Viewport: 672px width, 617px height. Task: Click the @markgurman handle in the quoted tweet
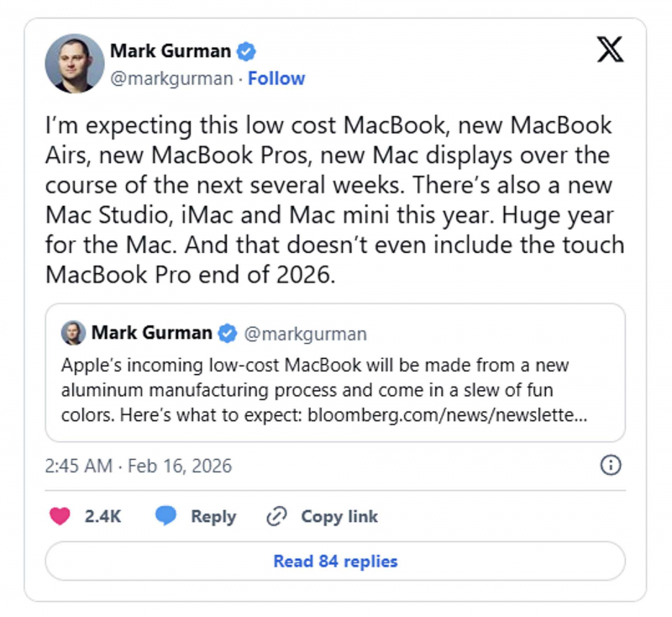pos(305,334)
